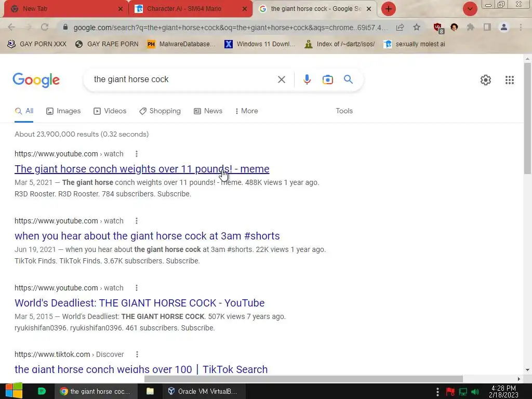532x399 pixels.
Task: Open the green app in the taskbar
Action: pos(42,391)
